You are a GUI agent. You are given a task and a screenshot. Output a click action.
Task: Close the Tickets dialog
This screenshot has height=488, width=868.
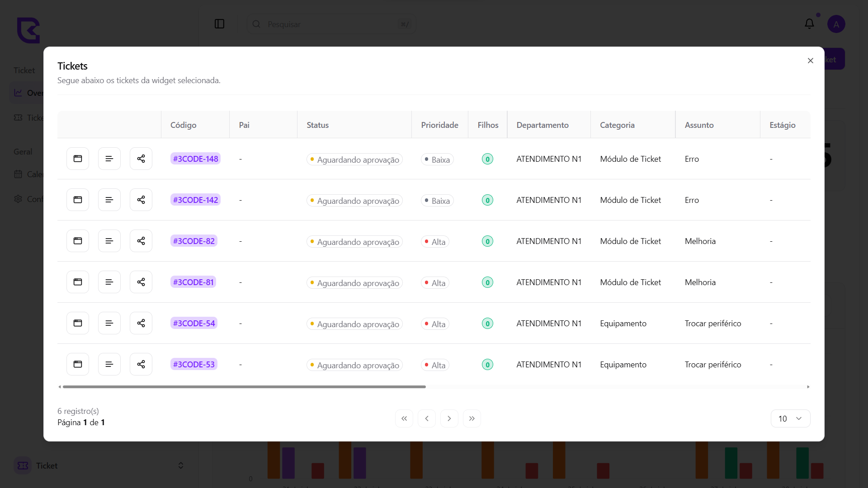810,61
